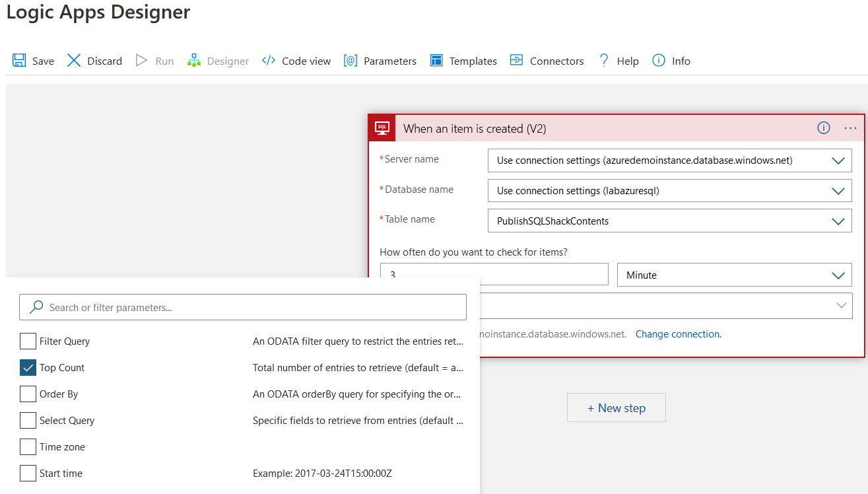
Task: Open Code view via its brackets icon
Action: (x=269, y=61)
